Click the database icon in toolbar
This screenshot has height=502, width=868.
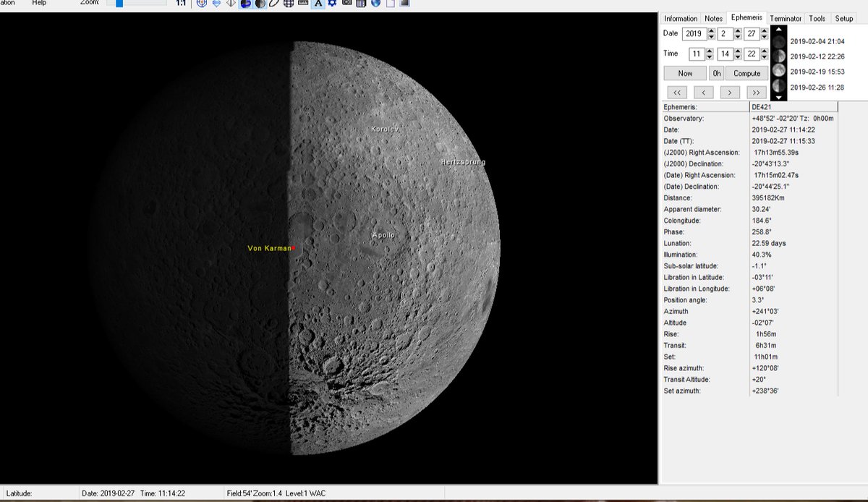pos(361,4)
